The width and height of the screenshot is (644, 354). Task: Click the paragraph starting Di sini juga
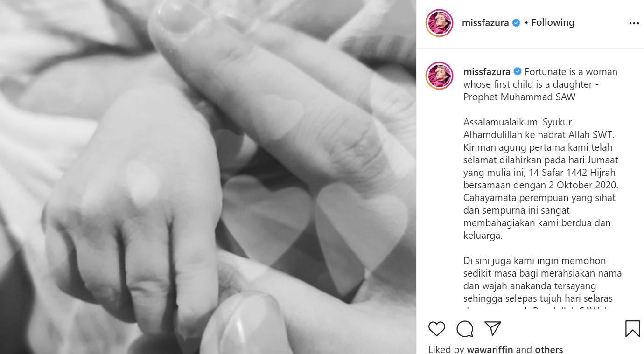543,285
